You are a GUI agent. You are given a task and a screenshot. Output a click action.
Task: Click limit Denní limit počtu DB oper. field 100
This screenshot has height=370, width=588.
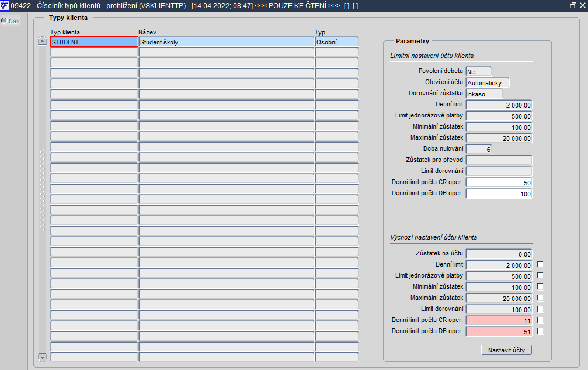pyautogui.click(x=499, y=193)
